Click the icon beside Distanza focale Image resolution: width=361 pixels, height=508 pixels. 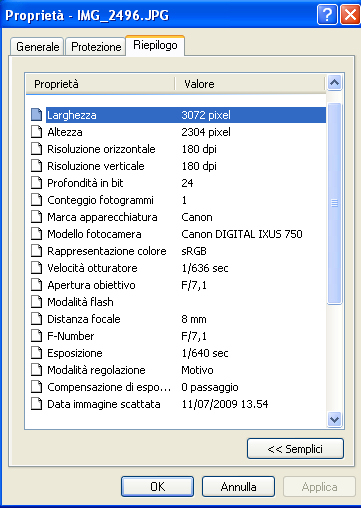(x=37, y=319)
